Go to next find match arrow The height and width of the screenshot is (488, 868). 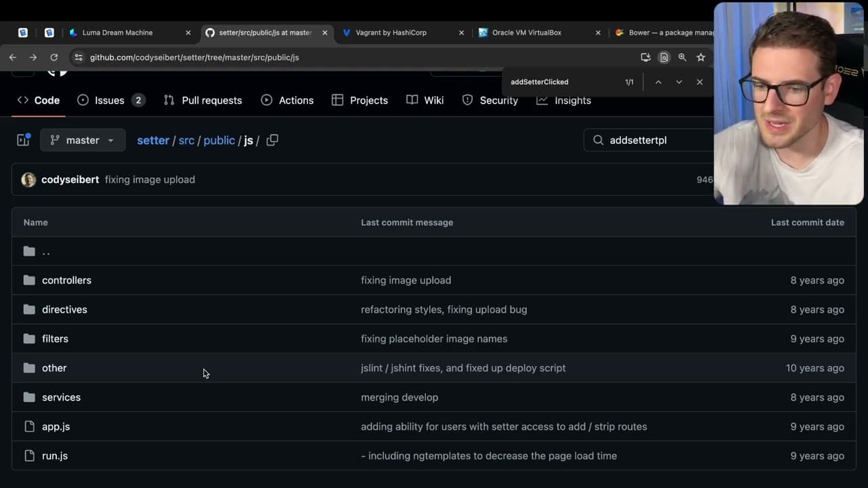pyautogui.click(x=679, y=82)
